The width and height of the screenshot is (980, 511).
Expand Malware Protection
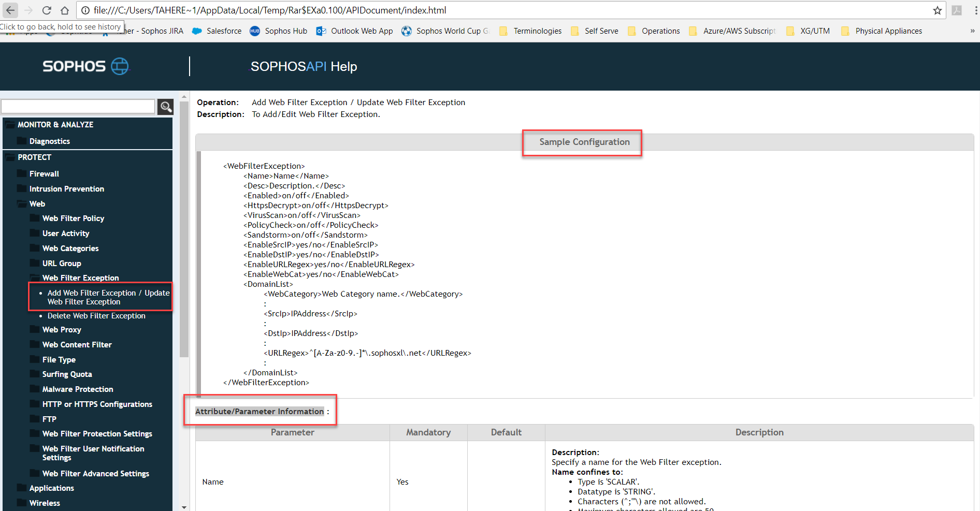(77, 389)
